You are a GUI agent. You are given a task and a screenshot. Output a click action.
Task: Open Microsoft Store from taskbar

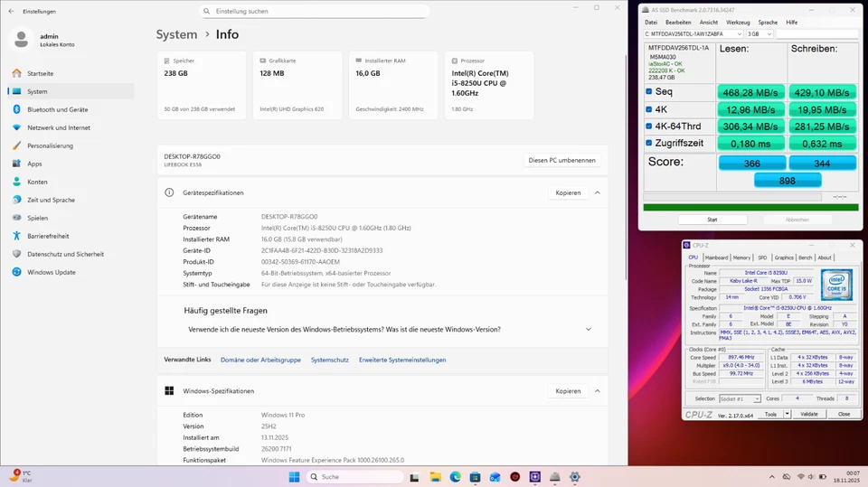point(475,477)
